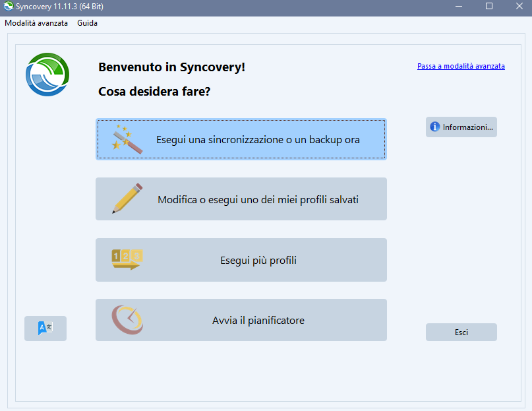Click the scheduler clock icon
This screenshot has height=411, width=532.
(x=128, y=320)
